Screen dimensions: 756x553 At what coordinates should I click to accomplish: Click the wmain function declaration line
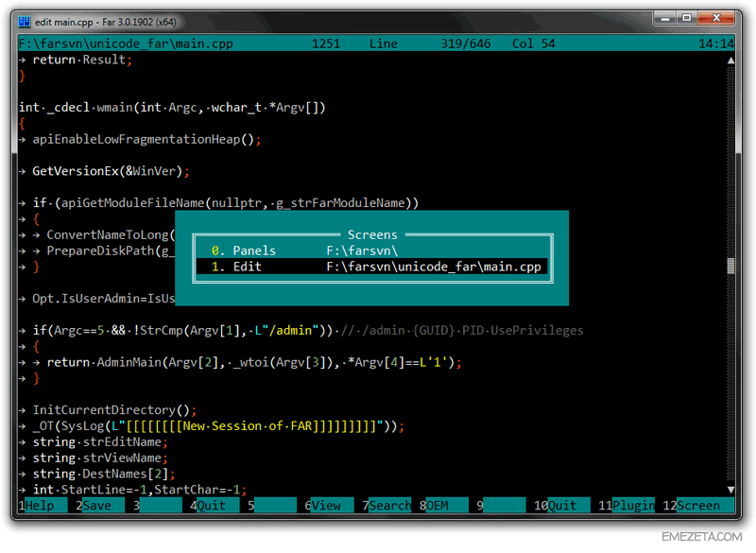pos(172,108)
